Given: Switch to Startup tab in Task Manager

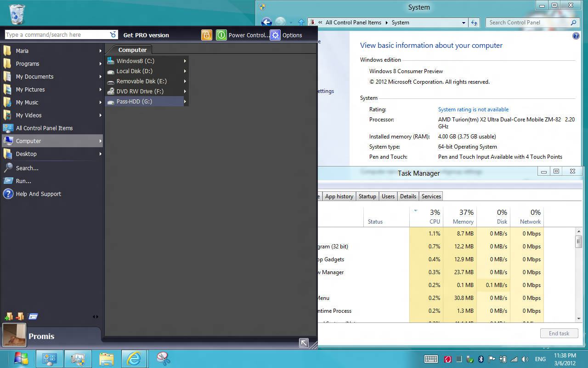Looking at the screenshot, I should (367, 196).
